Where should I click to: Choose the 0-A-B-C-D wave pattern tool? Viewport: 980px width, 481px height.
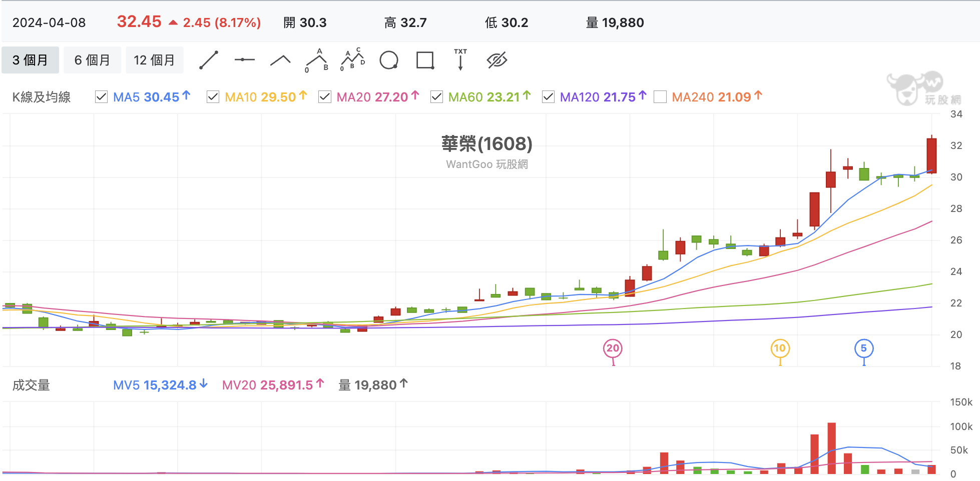353,60
